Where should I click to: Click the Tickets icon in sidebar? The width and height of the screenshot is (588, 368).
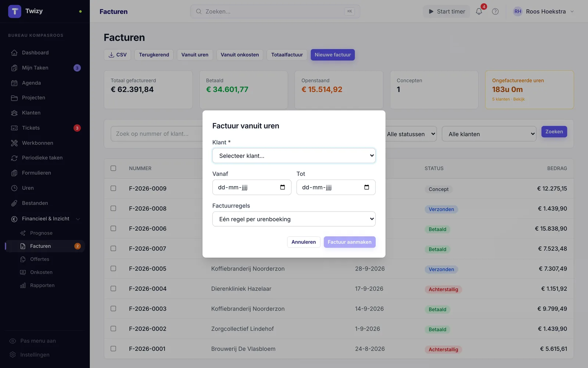(x=14, y=128)
